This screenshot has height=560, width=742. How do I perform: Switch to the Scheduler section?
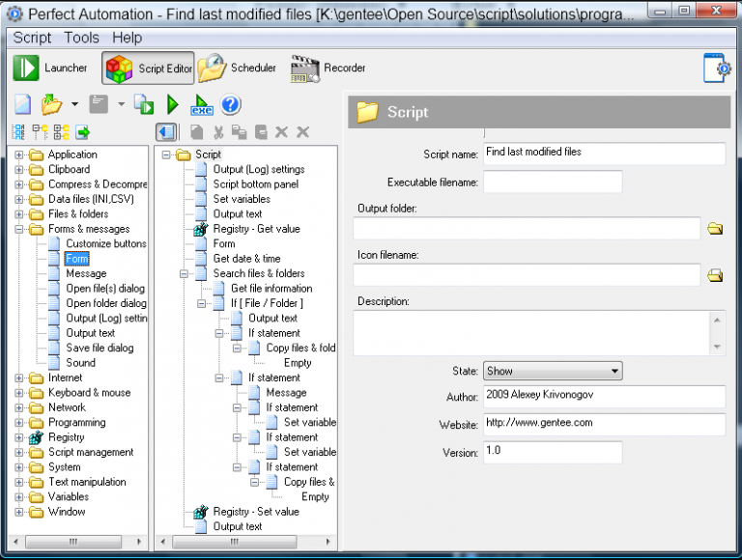click(238, 69)
